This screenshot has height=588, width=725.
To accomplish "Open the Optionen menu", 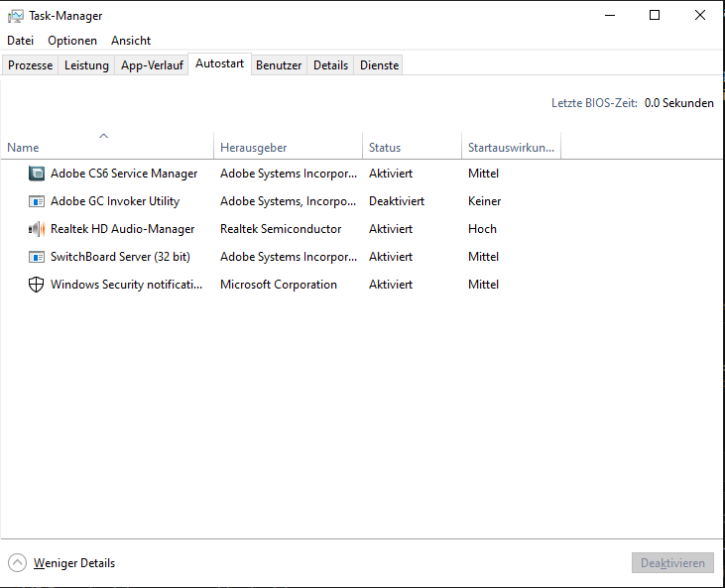I will 72,41.
